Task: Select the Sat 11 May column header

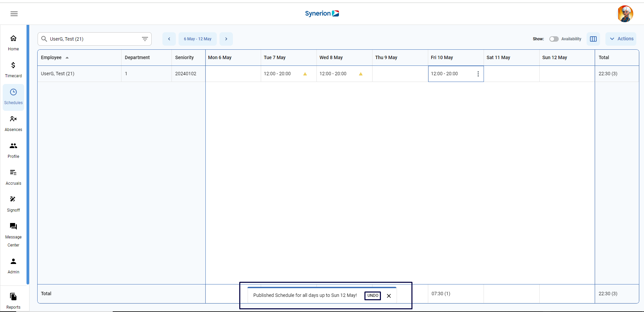Action: pos(511,57)
